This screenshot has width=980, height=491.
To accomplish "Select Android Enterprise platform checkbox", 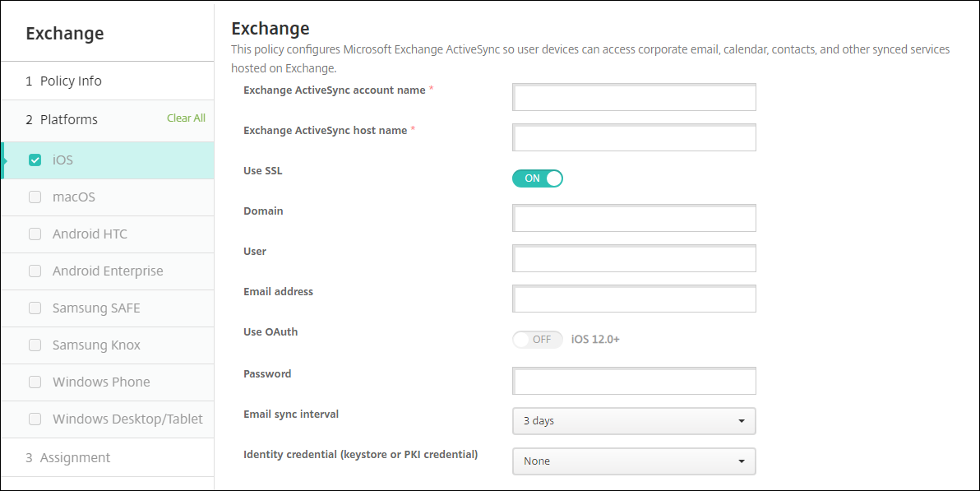I will [x=35, y=271].
